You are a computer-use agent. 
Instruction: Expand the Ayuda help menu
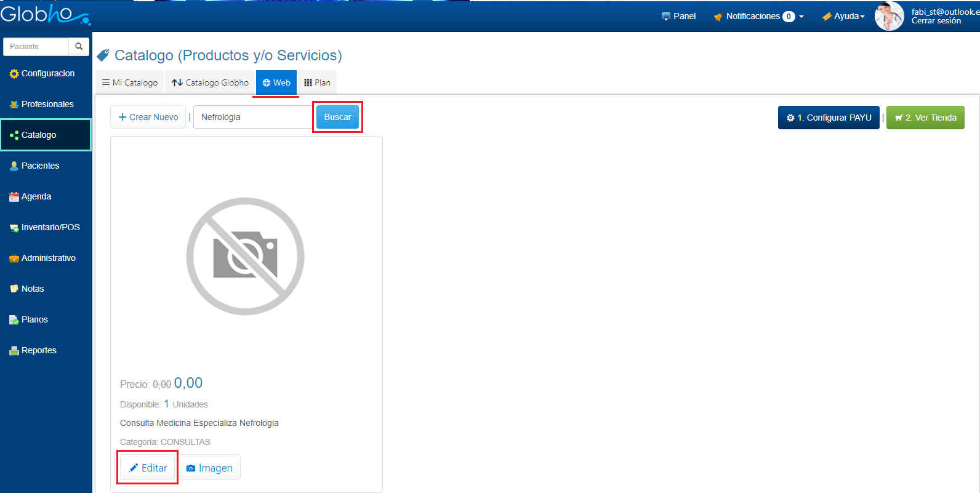click(x=844, y=17)
